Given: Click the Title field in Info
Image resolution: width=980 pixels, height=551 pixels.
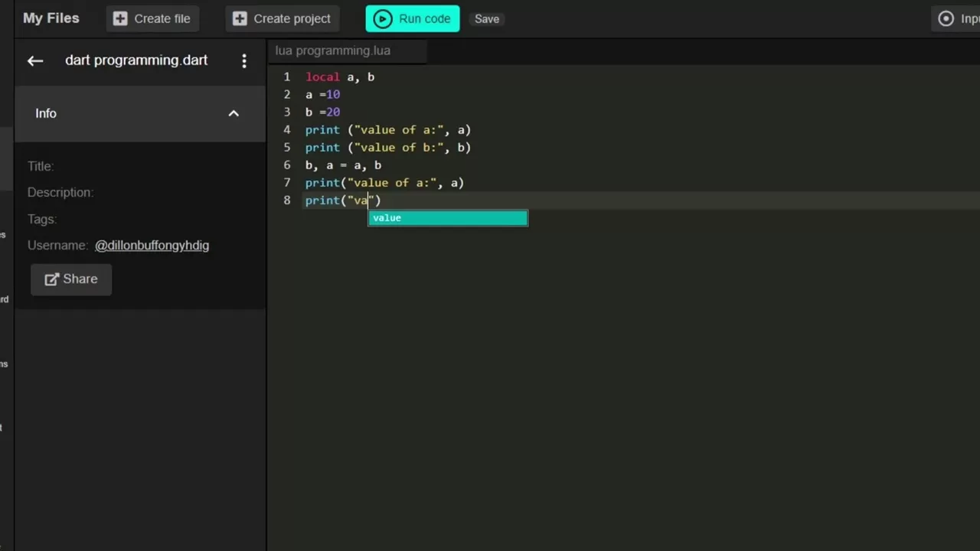Looking at the screenshot, I should coord(41,166).
